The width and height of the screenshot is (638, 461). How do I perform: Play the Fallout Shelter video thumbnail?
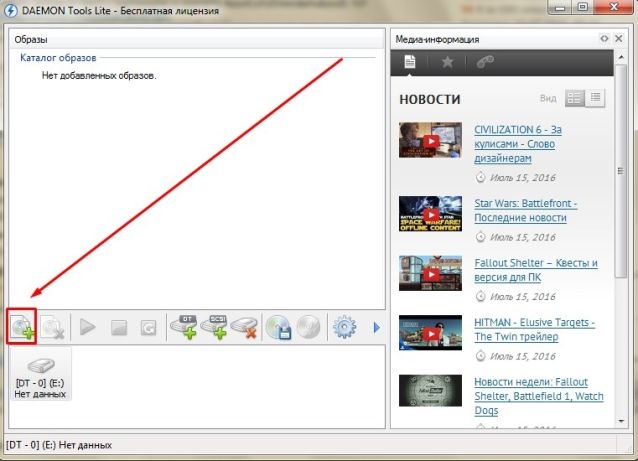click(430, 273)
